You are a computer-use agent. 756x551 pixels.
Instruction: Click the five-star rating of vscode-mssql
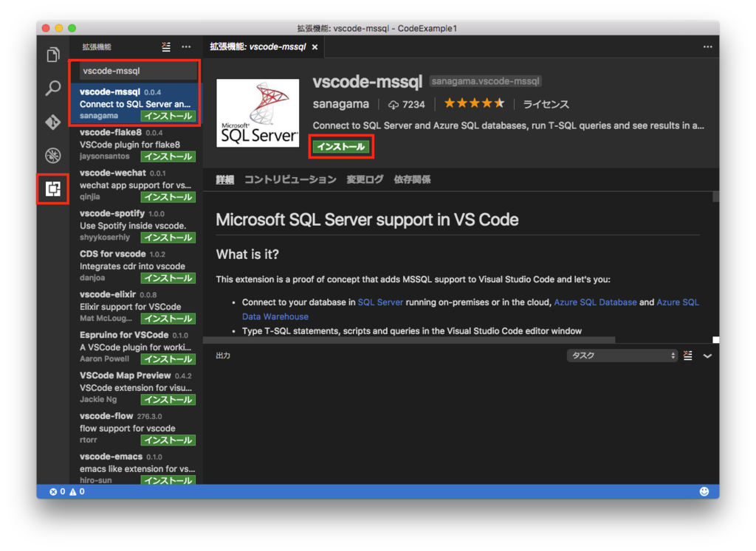[x=474, y=103]
